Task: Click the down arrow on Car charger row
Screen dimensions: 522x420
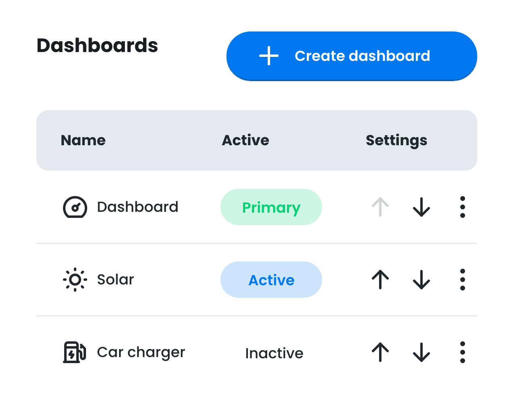Action: (x=421, y=352)
